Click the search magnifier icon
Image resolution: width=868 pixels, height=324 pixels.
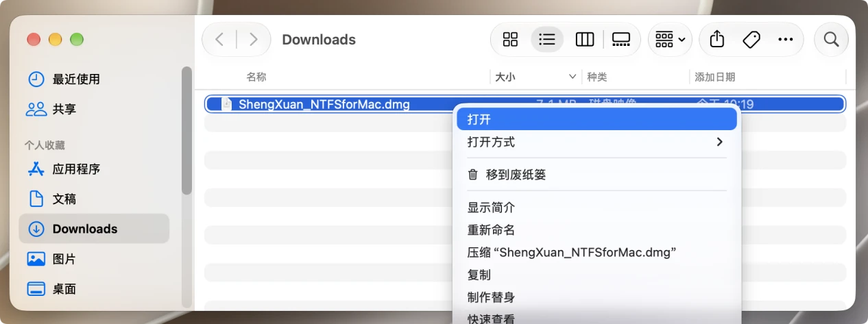tap(832, 39)
